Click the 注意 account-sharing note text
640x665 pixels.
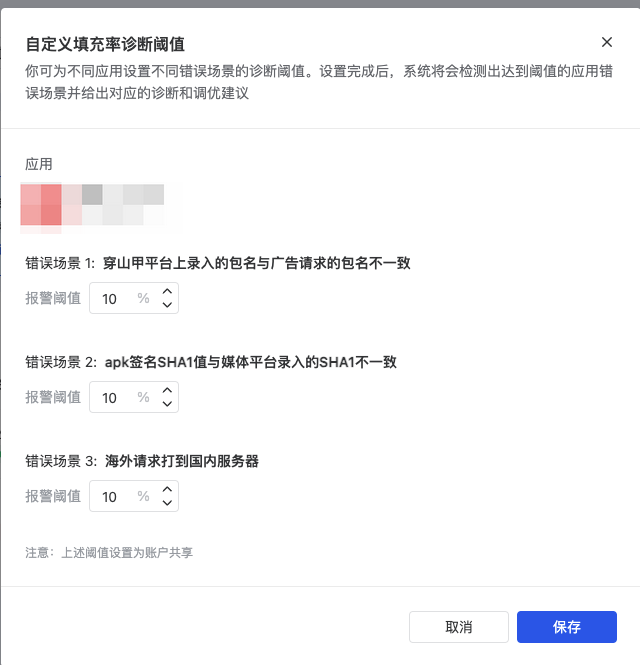109,553
